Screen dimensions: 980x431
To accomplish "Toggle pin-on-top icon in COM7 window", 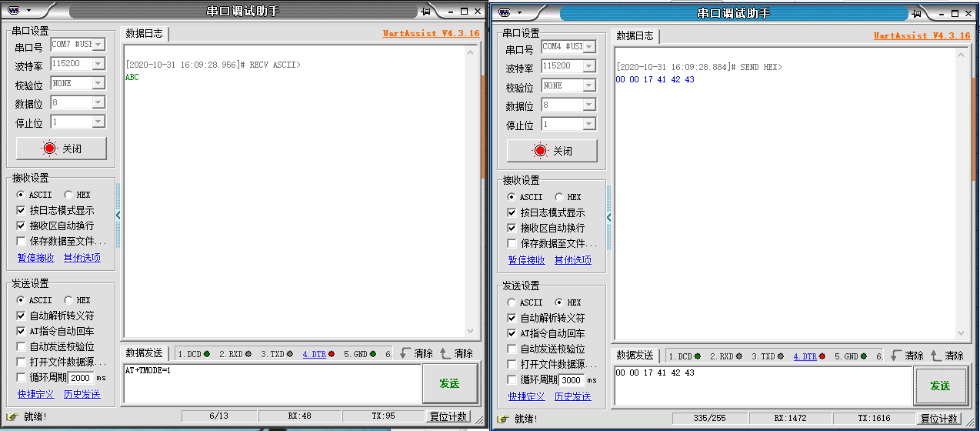I will (426, 11).
